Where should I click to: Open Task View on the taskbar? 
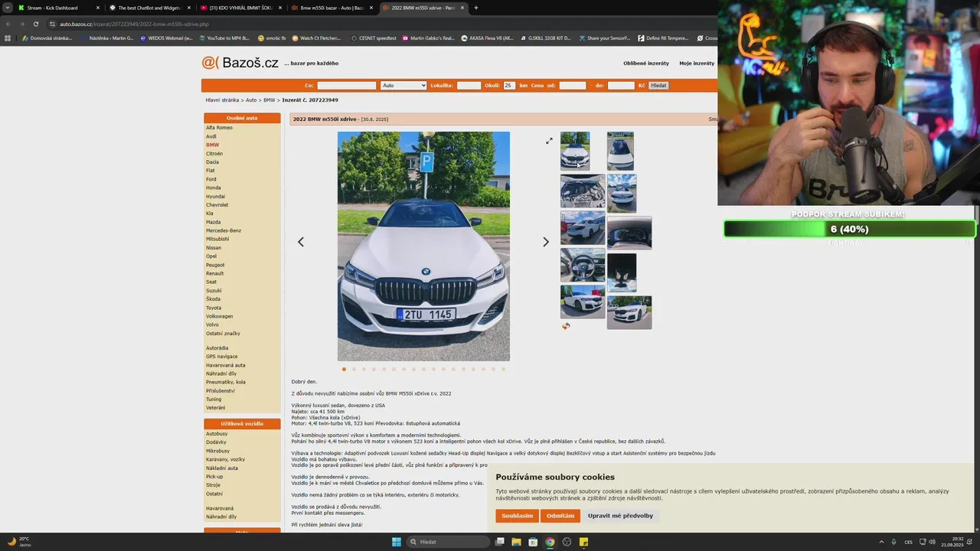click(x=499, y=542)
